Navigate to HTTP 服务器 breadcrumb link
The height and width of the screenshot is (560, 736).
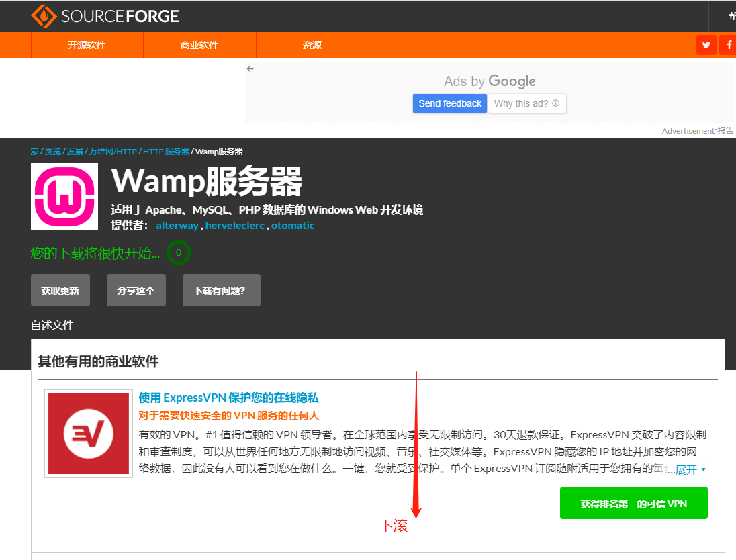pos(165,151)
